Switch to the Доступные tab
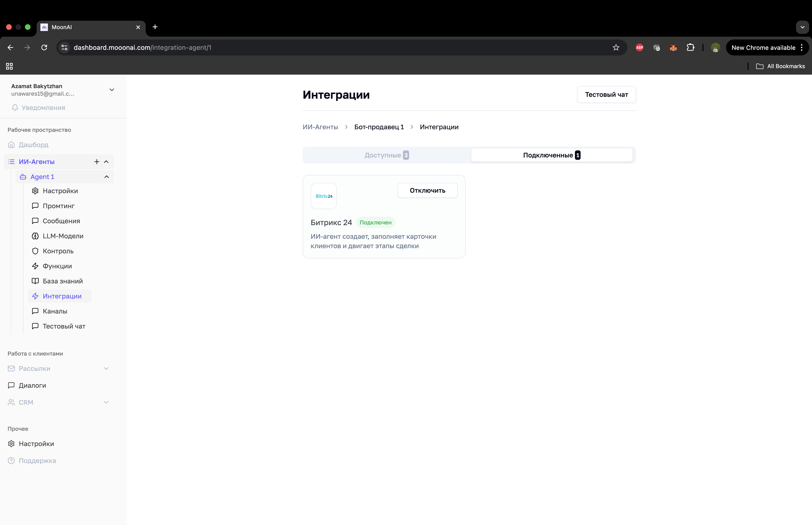This screenshot has height=525, width=812. (x=386, y=155)
